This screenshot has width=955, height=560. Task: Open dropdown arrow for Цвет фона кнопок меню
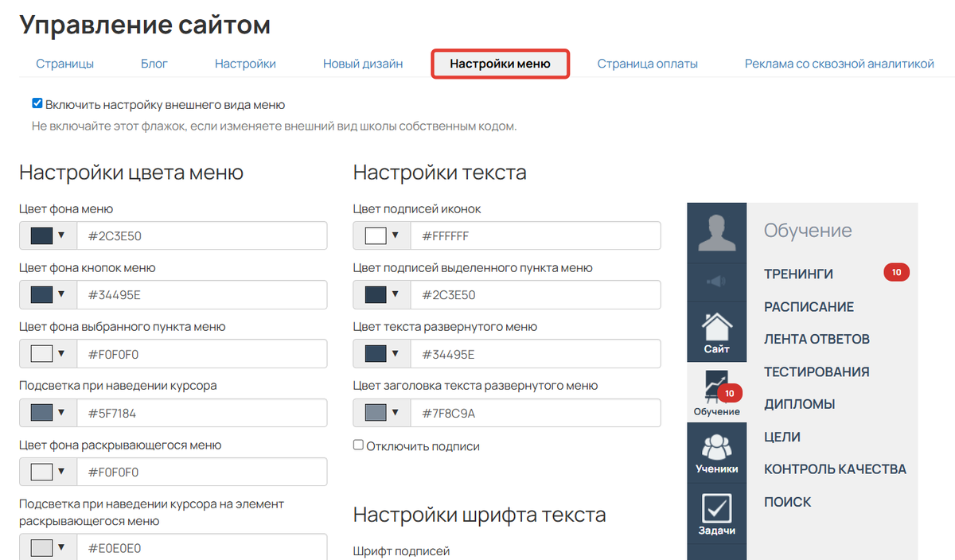point(61,294)
